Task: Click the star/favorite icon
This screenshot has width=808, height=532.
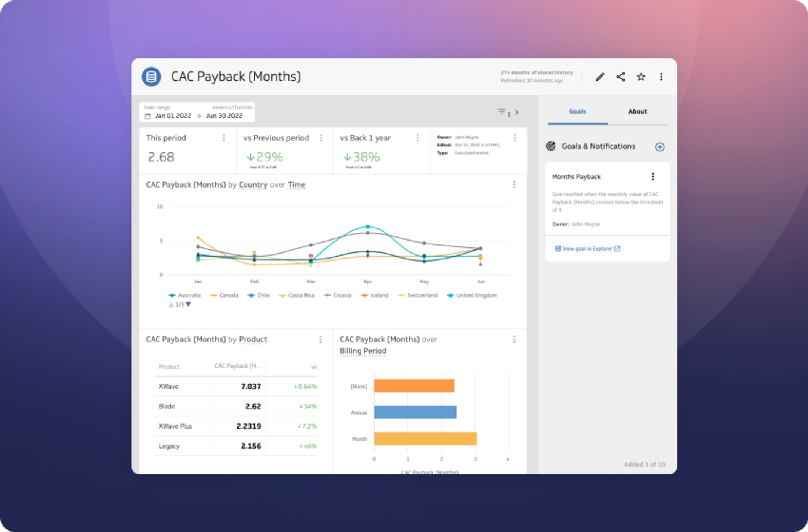Action: [x=641, y=77]
